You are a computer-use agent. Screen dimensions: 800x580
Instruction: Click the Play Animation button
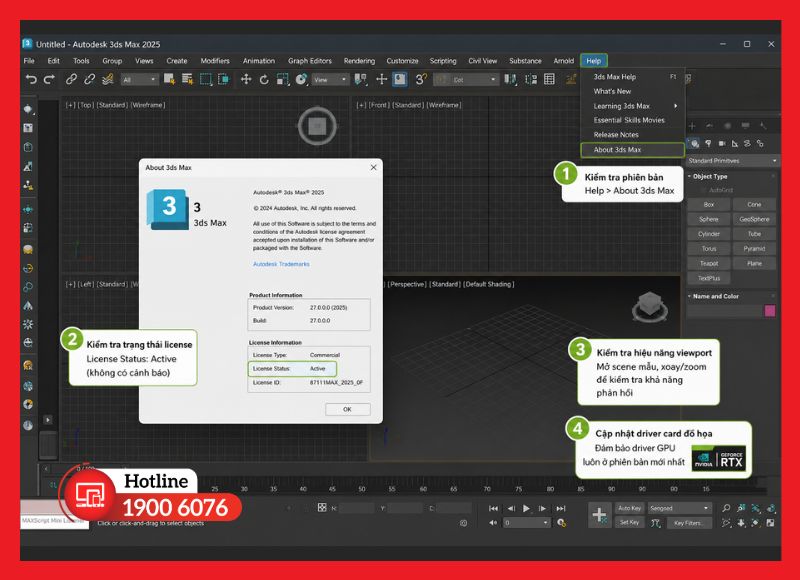[527, 508]
